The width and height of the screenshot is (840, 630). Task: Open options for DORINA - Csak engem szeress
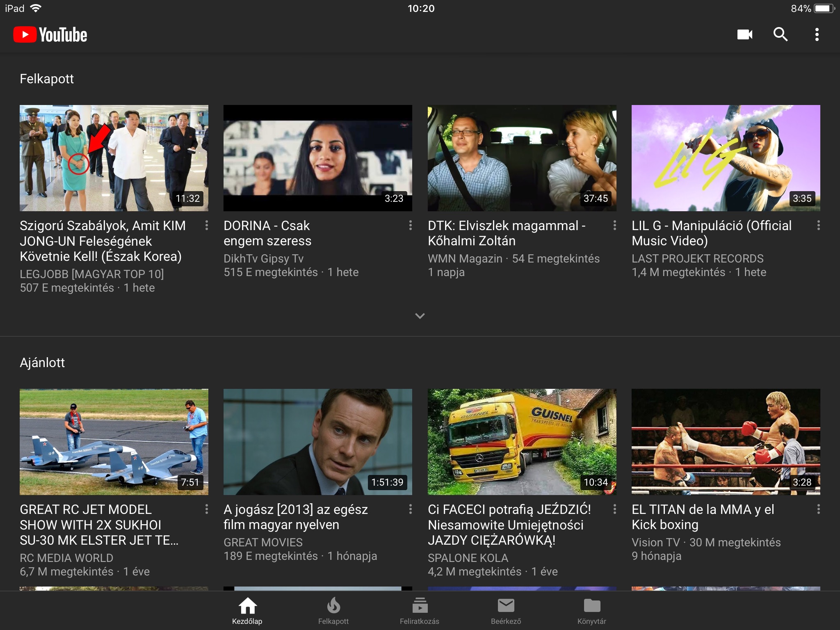[x=410, y=225]
